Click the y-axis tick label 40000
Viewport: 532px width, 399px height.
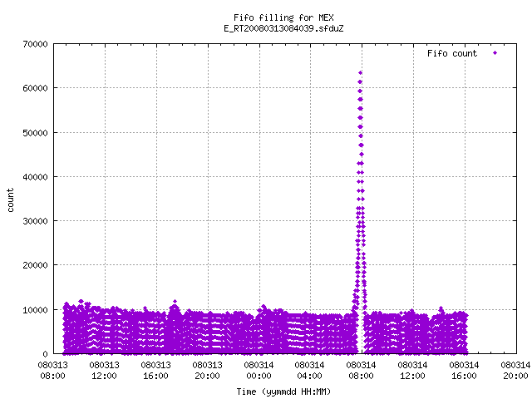tap(35, 177)
